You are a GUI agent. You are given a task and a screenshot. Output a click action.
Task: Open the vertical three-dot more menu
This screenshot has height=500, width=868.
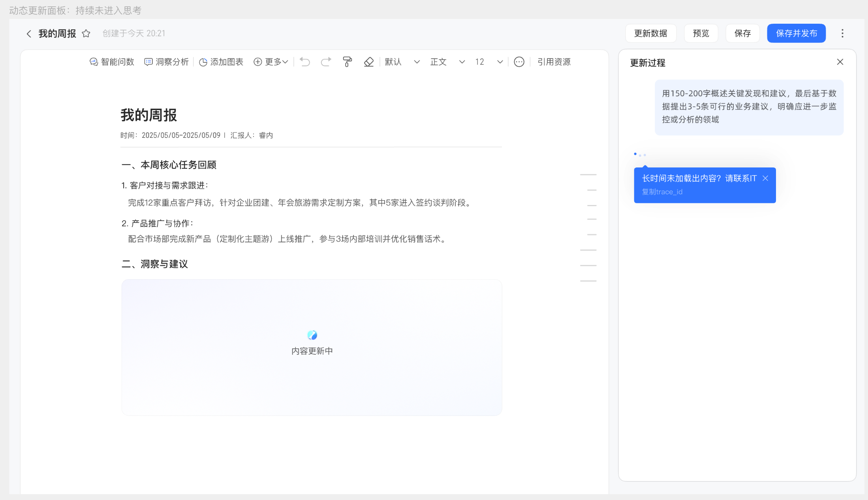[842, 34]
